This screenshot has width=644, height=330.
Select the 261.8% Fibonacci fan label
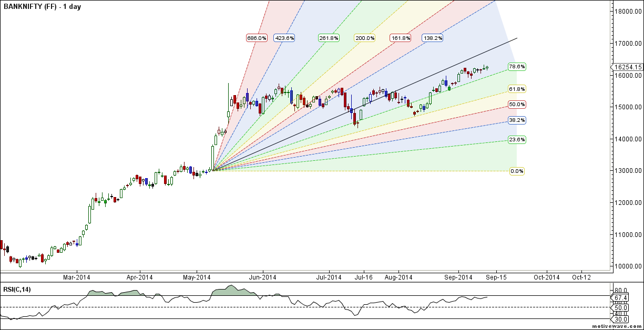(x=328, y=37)
